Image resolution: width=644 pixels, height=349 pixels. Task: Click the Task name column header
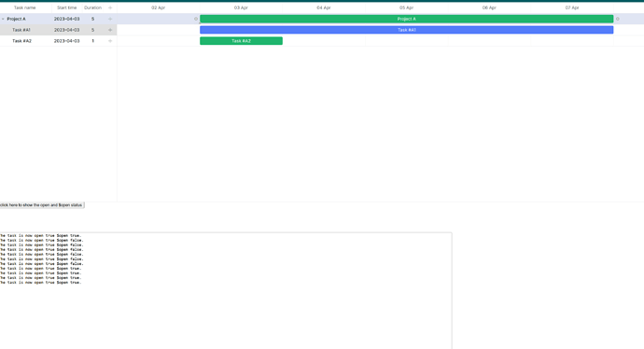[x=25, y=7]
